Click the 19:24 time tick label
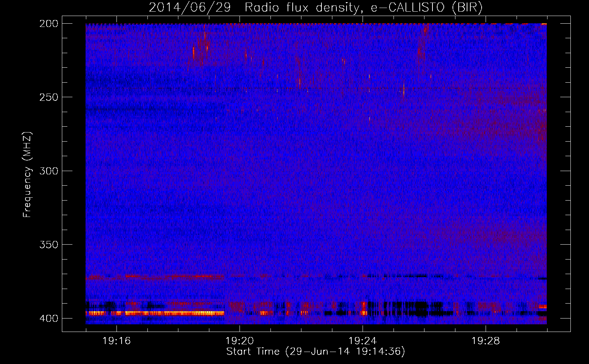This screenshot has height=364, width=589. click(x=363, y=341)
